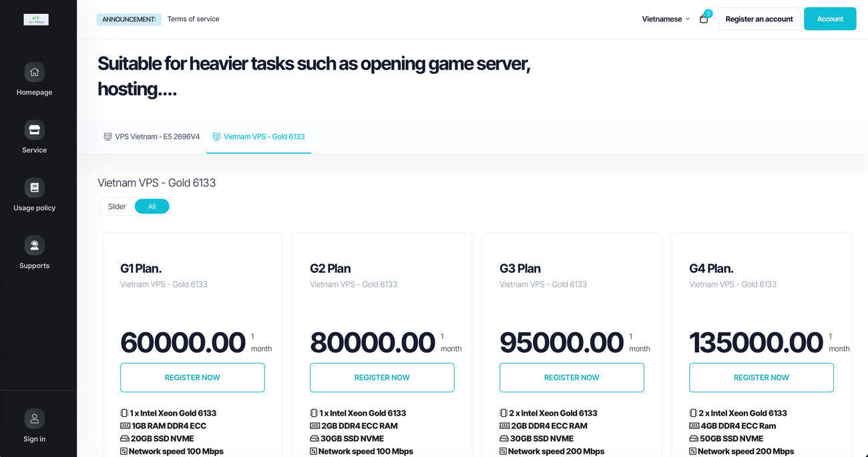Open the Terms of service announcement link
Image resolution: width=868 pixels, height=457 pixels.
point(193,19)
